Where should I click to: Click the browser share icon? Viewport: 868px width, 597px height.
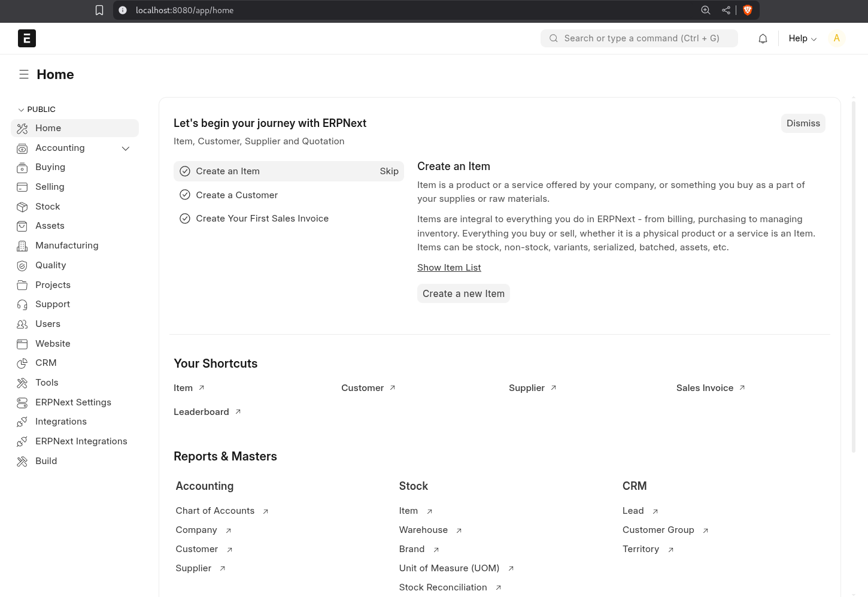(726, 10)
